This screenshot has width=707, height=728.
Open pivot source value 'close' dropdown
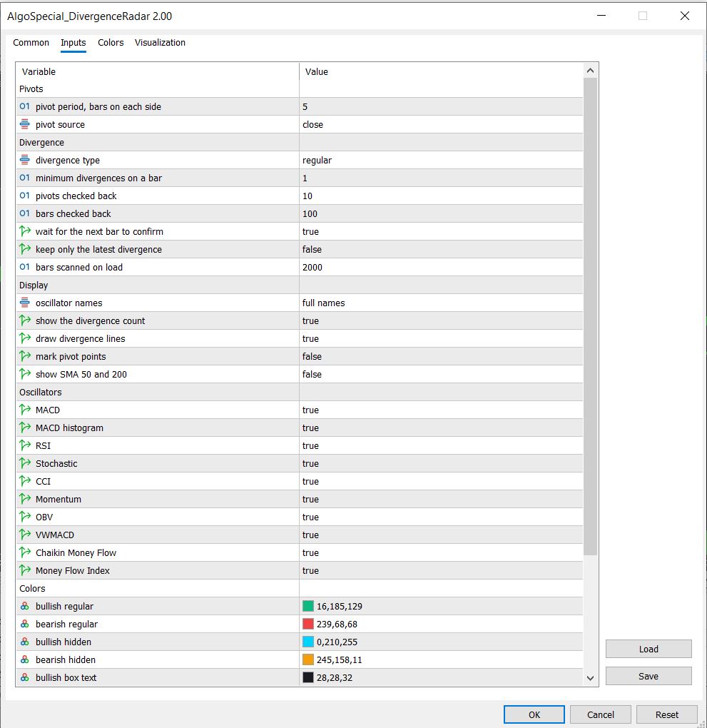(x=441, y=124)
